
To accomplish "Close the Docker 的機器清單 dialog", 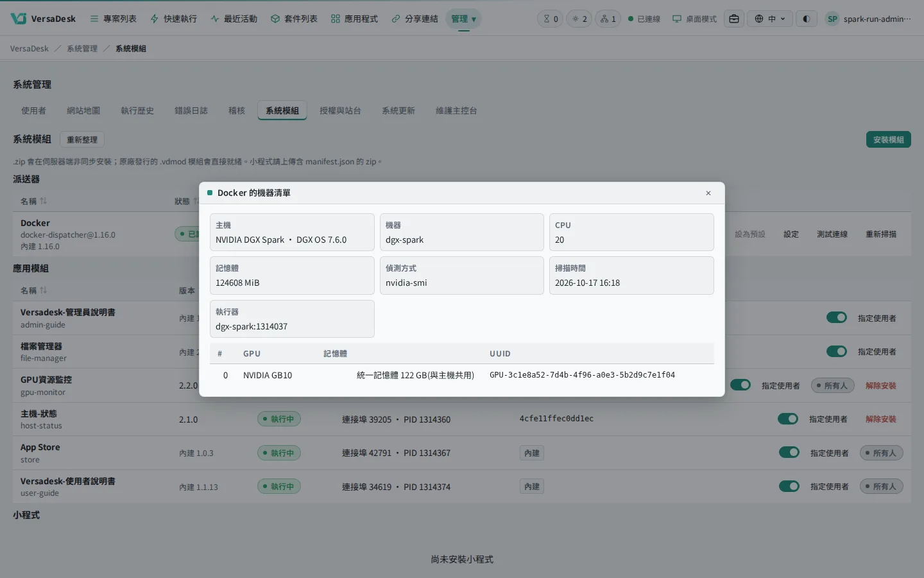I will point(708,193).
